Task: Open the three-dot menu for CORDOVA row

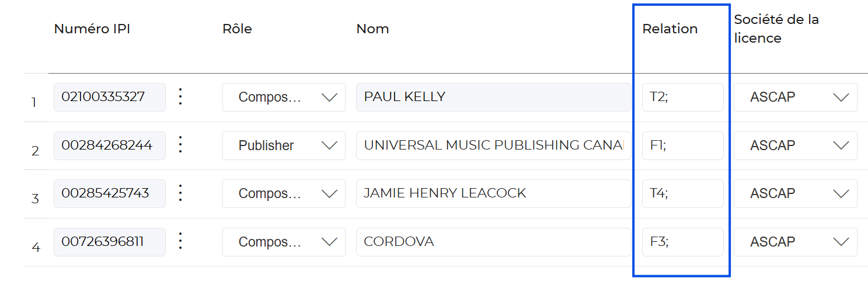Action: 180,242
